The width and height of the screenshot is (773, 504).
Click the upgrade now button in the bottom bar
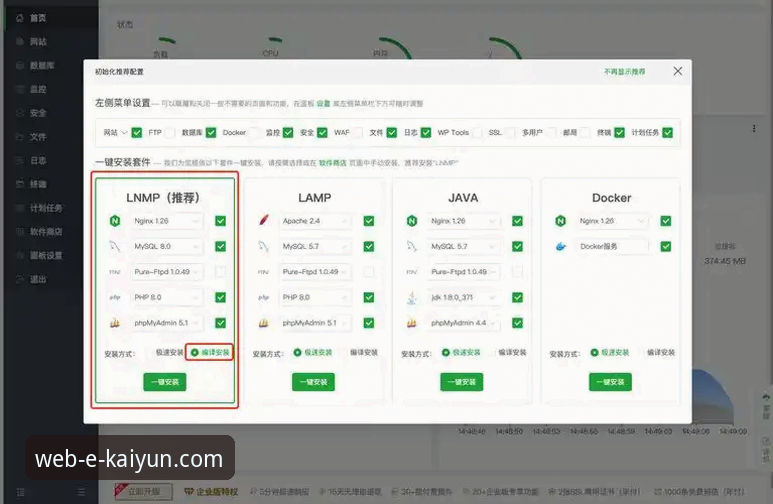tap(144, 491)
